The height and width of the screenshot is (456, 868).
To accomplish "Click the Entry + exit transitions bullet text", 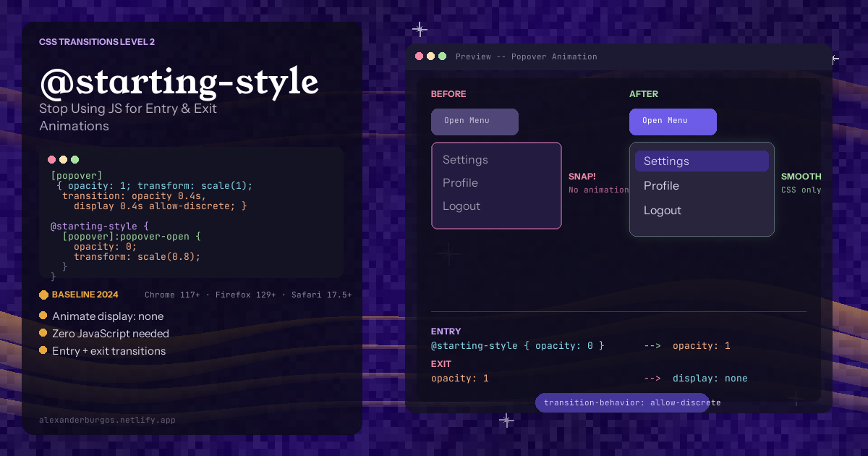I will pos(109,351).
